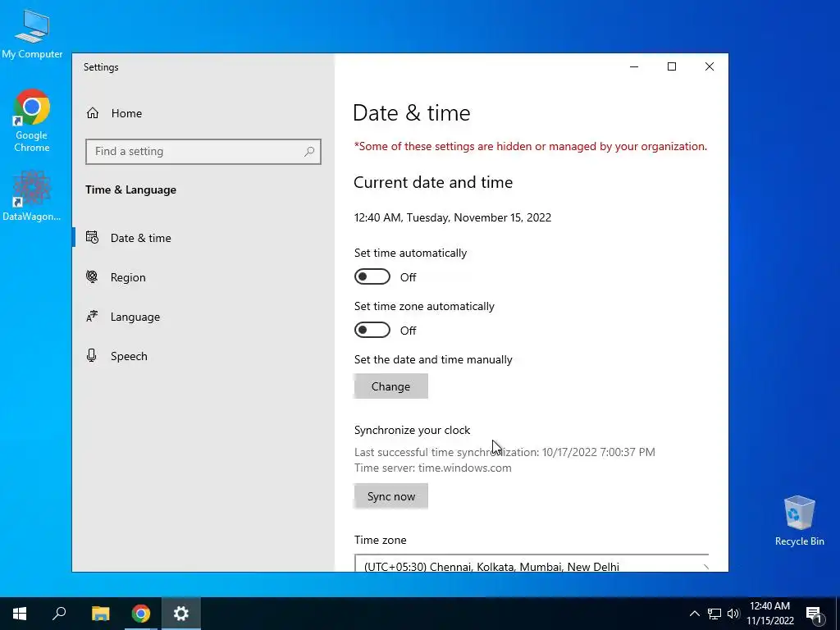Open the volume speaker icon
The width and height of the screenshot is (840, 630).
point(733,614)
